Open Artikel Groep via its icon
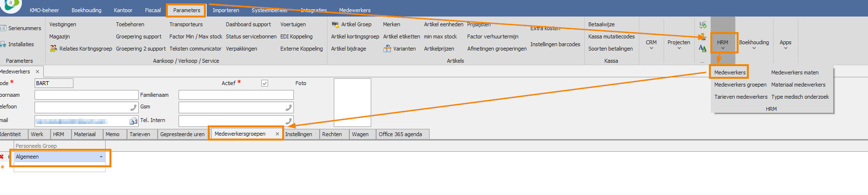 point(335,24)
